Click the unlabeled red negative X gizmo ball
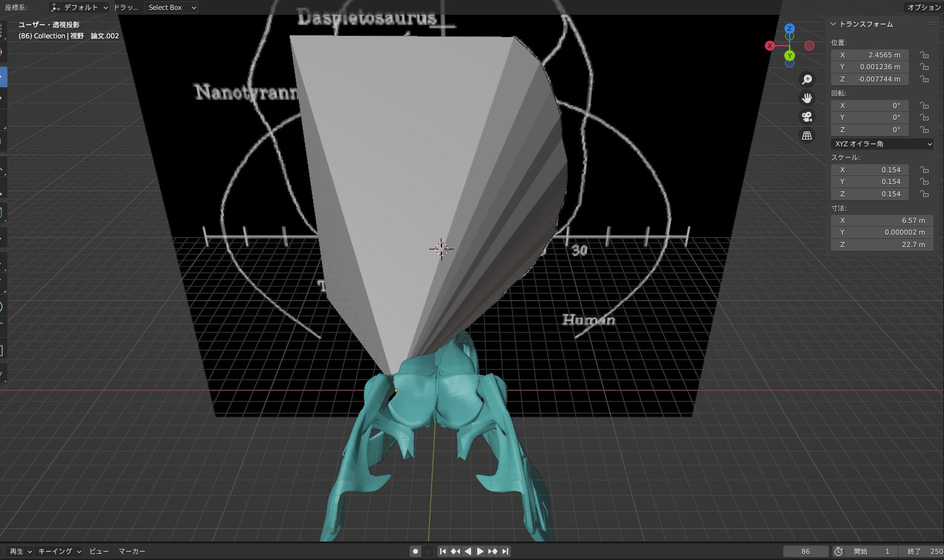Screen dimensions: 944x560 tap(809, 46)
